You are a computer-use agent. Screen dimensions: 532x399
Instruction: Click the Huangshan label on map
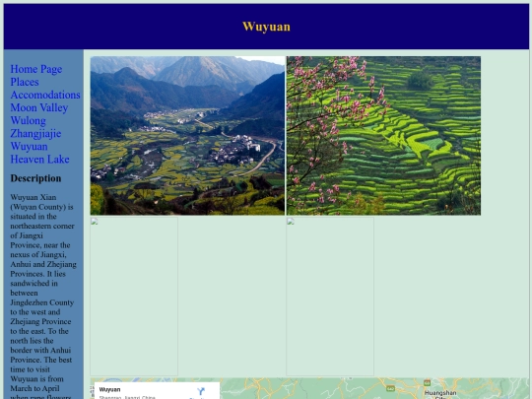[x=440, y=393]
